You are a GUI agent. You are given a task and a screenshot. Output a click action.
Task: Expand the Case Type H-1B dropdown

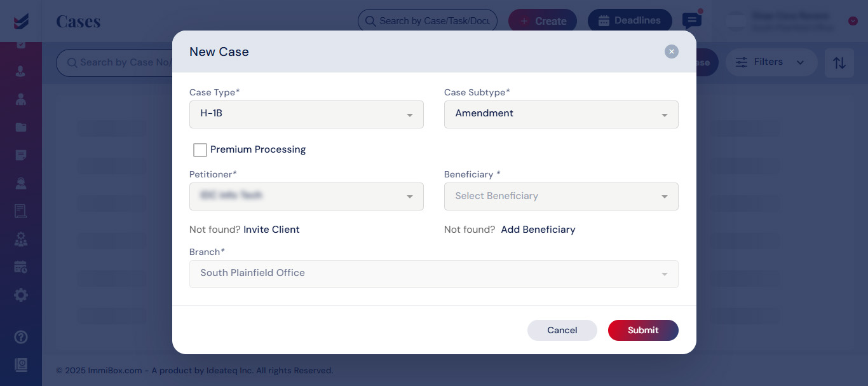[306, 114]
